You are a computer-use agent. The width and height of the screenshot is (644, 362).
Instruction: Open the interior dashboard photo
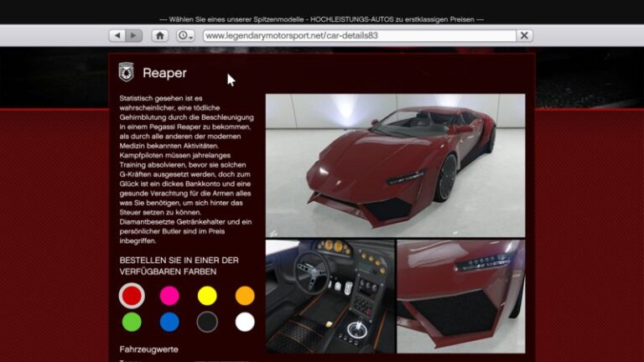tap(330, 296)
